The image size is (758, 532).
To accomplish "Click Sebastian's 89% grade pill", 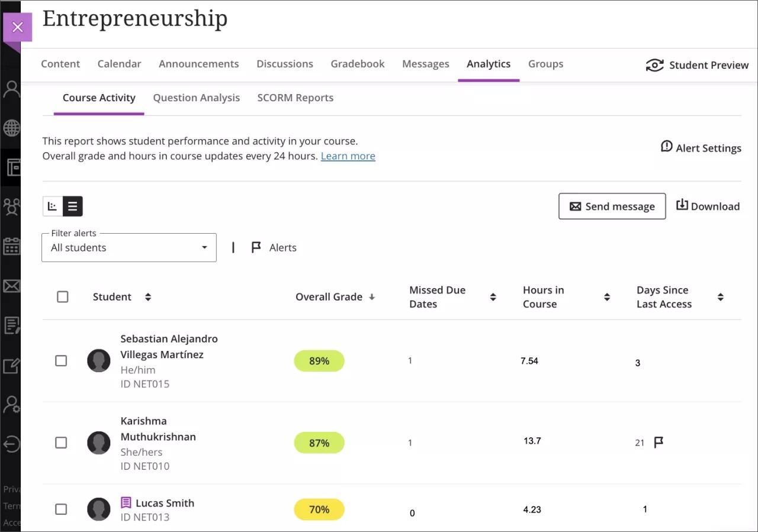I will [319, 361].
